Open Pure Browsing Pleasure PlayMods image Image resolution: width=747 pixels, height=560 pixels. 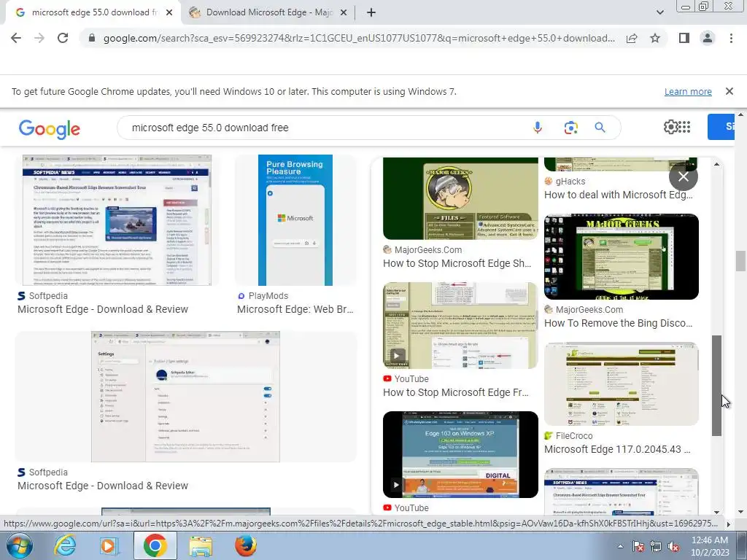coord(295,220)
